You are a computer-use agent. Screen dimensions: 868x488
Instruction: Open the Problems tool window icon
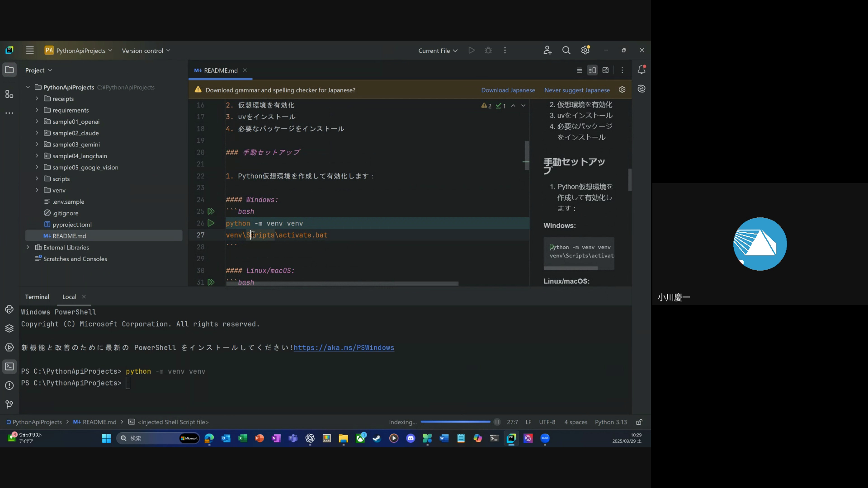[9, 385]
